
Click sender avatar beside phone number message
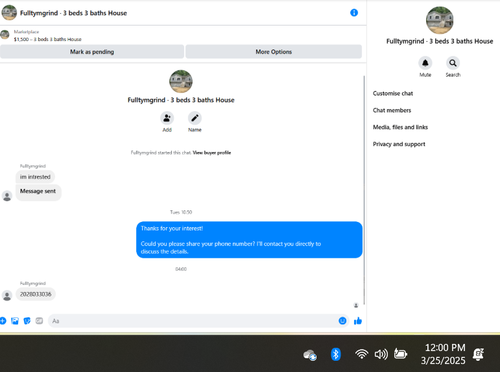7,295
